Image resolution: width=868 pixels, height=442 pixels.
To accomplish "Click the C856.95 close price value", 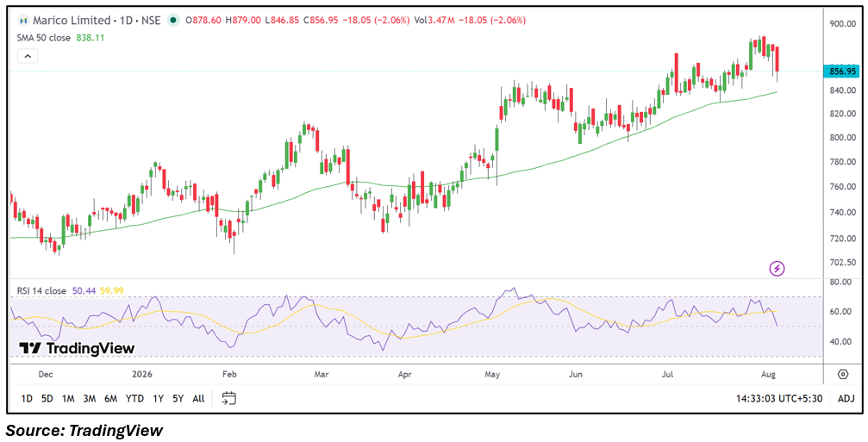I will [321, 21].
